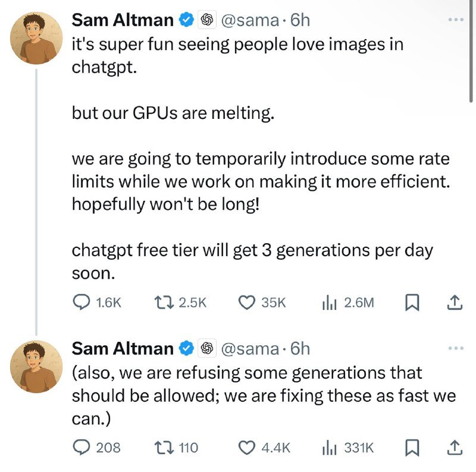Open the more options menu on second tweet
The height and width of the screenshot is (472, 476).
click(x=456, y=348)
